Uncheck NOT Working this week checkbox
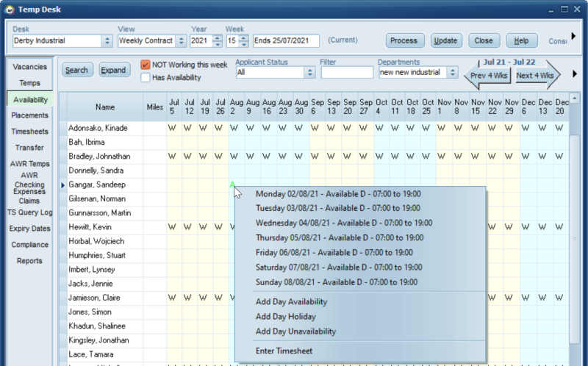The width and height of the screenshot is (588, 366). point(145,65)
